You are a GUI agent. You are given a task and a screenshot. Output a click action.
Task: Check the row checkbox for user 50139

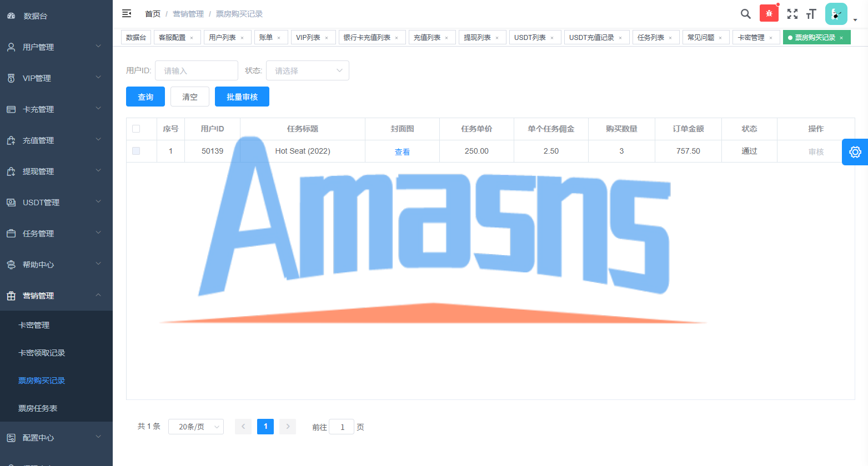[136, 151]
